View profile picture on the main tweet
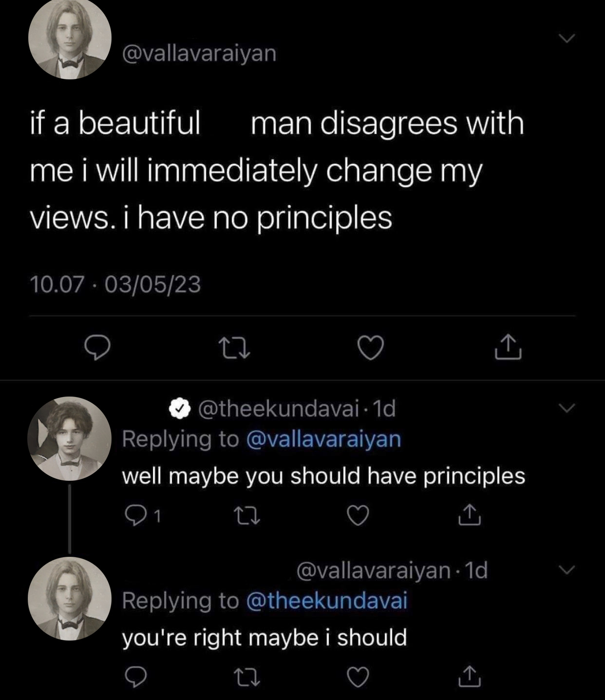 70,38
